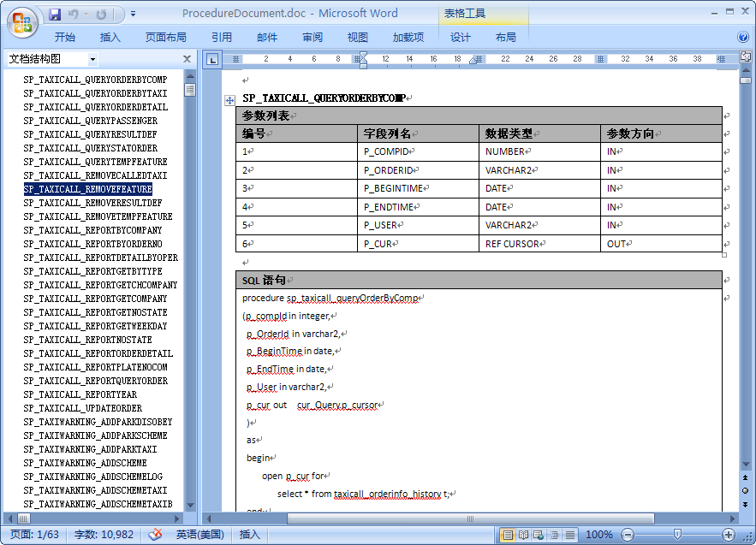The width and height of the screenshot is (756, 545).
Task: Open the table tools 设计 tab
Action: [x=460, y=37]
